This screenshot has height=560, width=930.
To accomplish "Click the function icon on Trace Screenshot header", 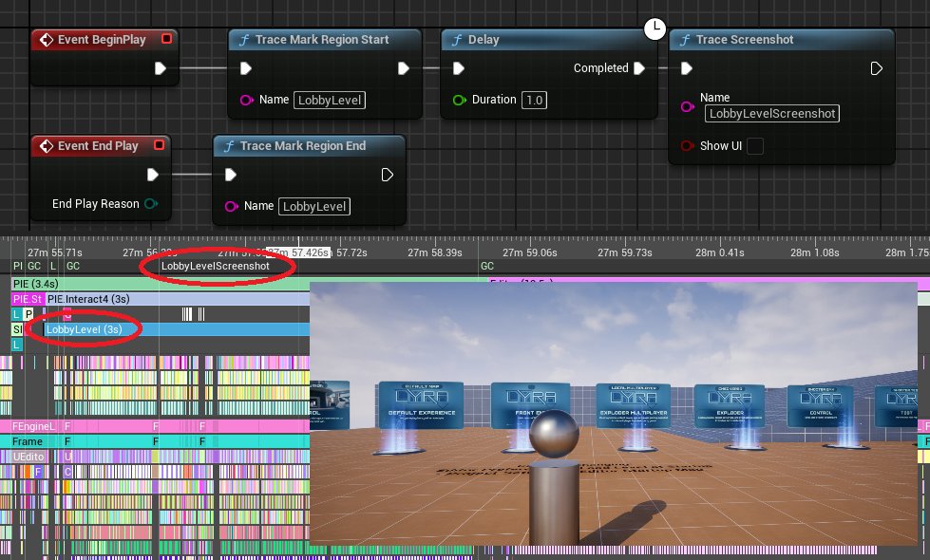I will pos(685,40).
